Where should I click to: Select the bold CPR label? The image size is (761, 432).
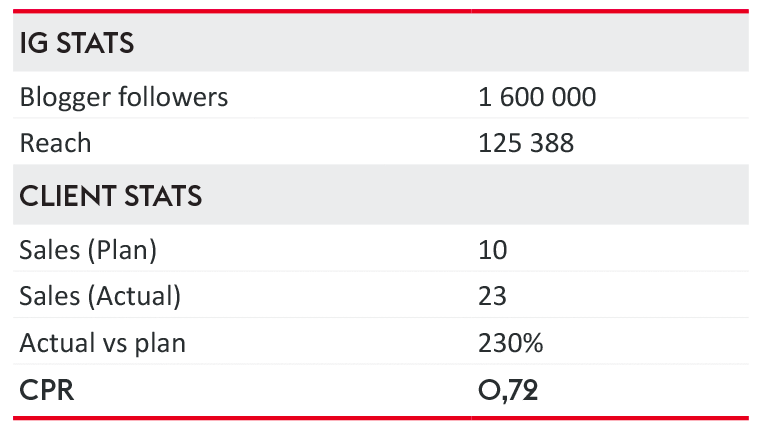pyautogui.click(x=46, y=390)
